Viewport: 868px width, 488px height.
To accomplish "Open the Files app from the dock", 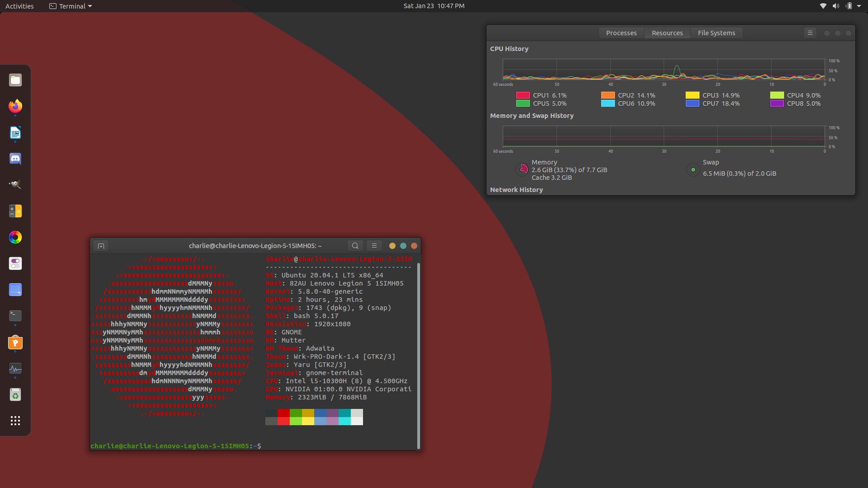I will tap(15, 80).
